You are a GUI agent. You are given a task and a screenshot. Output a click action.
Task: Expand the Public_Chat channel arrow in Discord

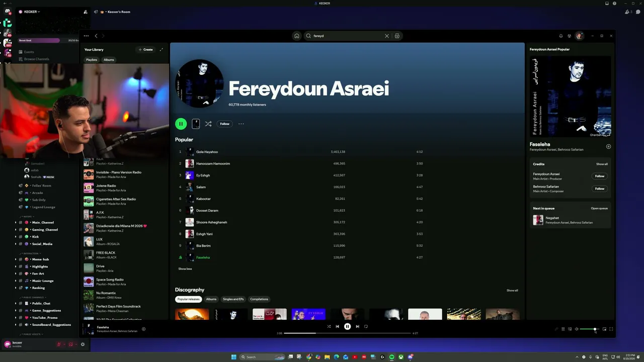point(16,304)
